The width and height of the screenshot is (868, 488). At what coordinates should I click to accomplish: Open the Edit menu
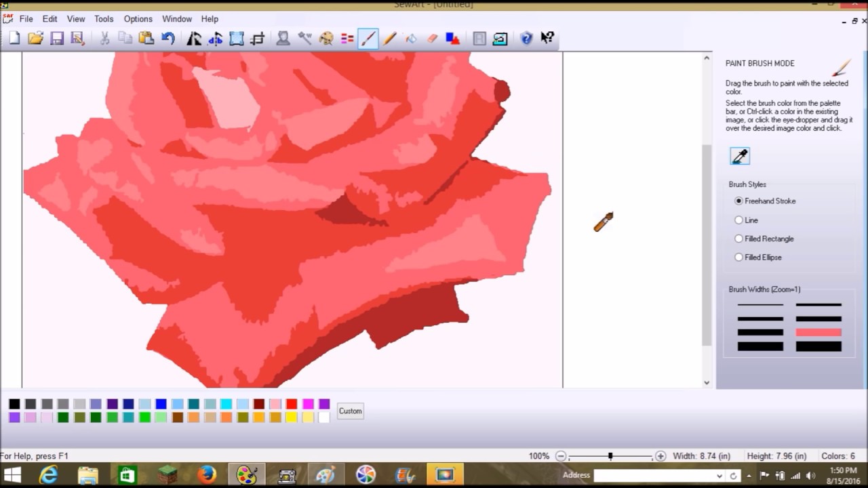(50, 19)
